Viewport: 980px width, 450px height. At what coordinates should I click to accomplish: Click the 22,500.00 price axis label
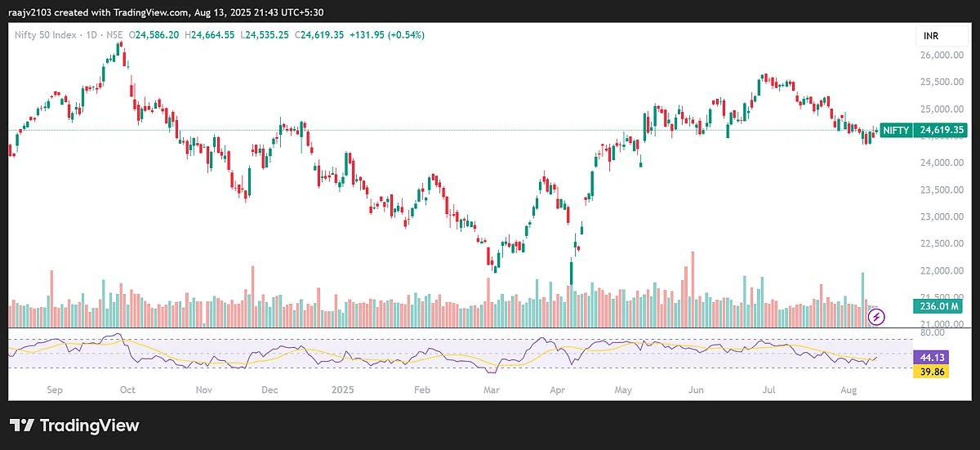(942, 244)
